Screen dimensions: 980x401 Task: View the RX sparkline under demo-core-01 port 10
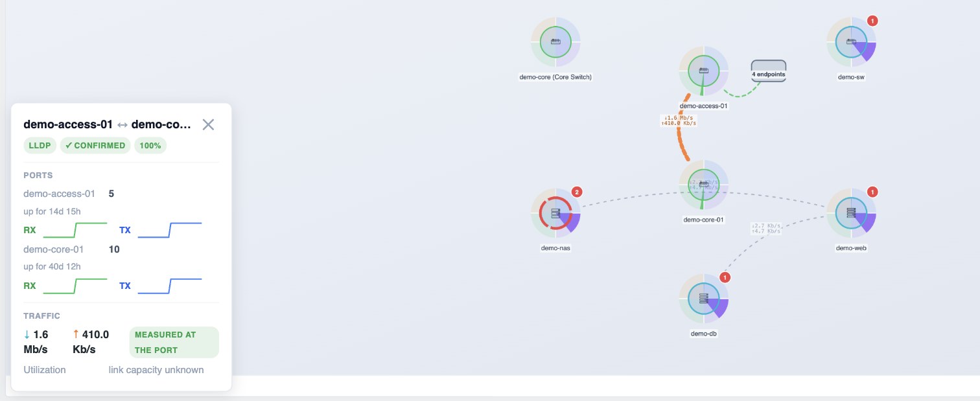[75, 286]
